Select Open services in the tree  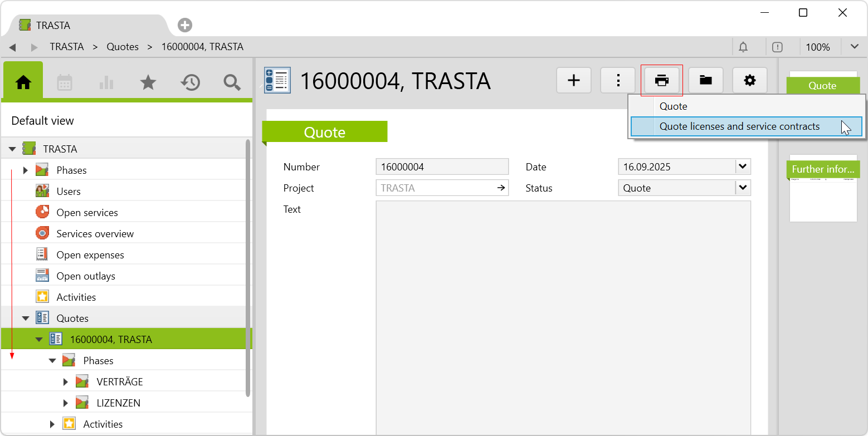(x=87, y=213)
